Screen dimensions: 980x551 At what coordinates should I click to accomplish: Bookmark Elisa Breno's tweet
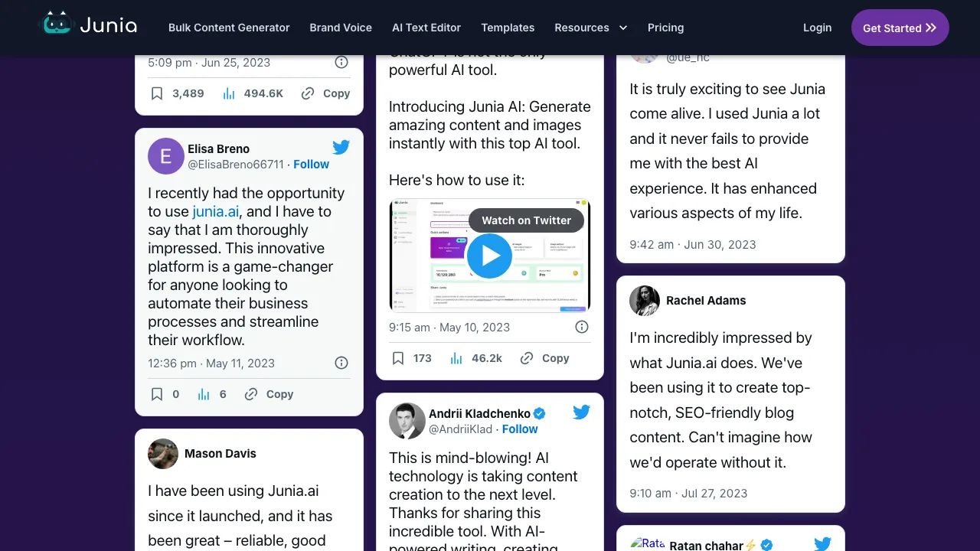tap(157, 393)
